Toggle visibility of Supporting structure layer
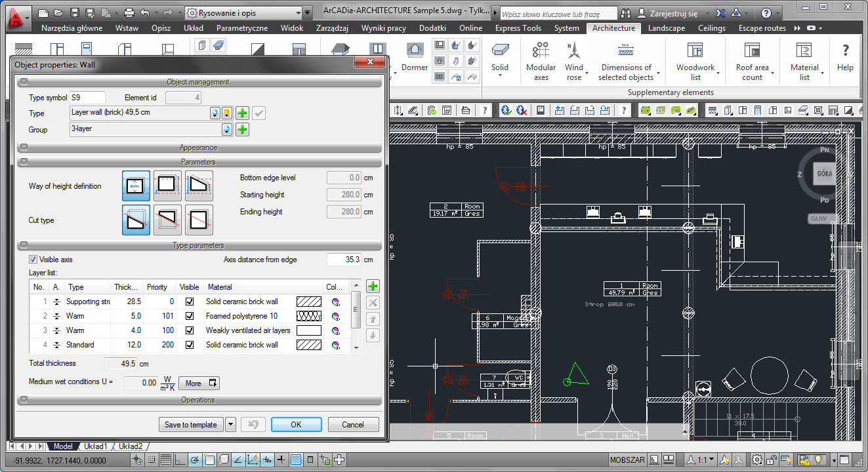The image size is (868, 472). point(190,302)
